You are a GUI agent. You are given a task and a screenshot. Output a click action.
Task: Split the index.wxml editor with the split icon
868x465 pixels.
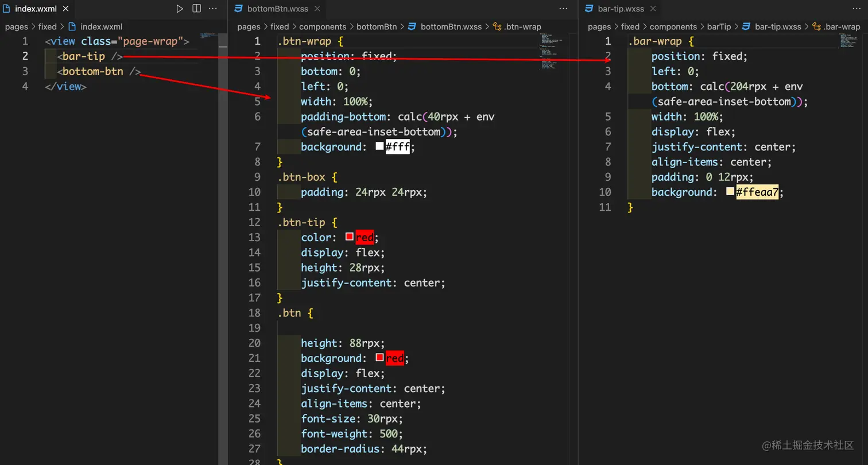[196, 9]
